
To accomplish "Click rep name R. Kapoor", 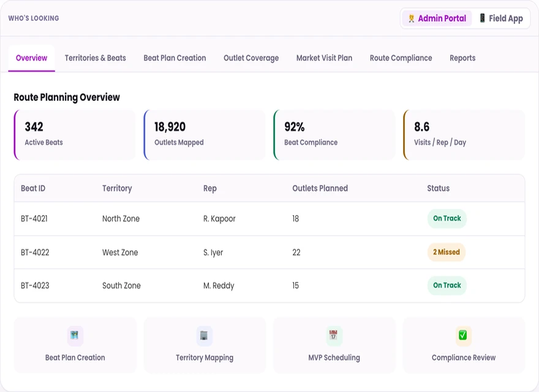I will [219, 219].
